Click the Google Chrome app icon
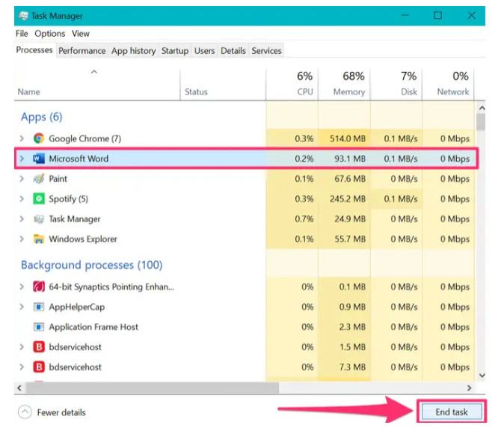This screenshot has height=428, width=504. (39, 138)
